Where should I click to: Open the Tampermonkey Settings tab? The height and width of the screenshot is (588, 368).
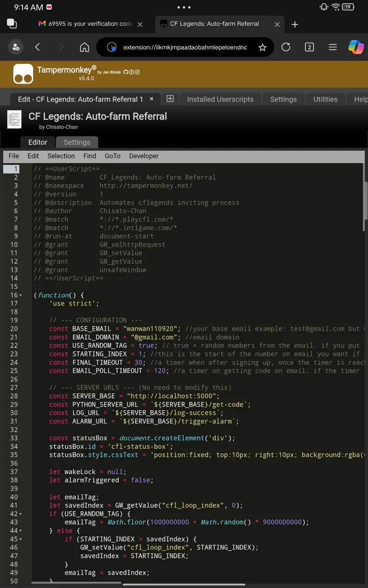[x=283, y=99]
